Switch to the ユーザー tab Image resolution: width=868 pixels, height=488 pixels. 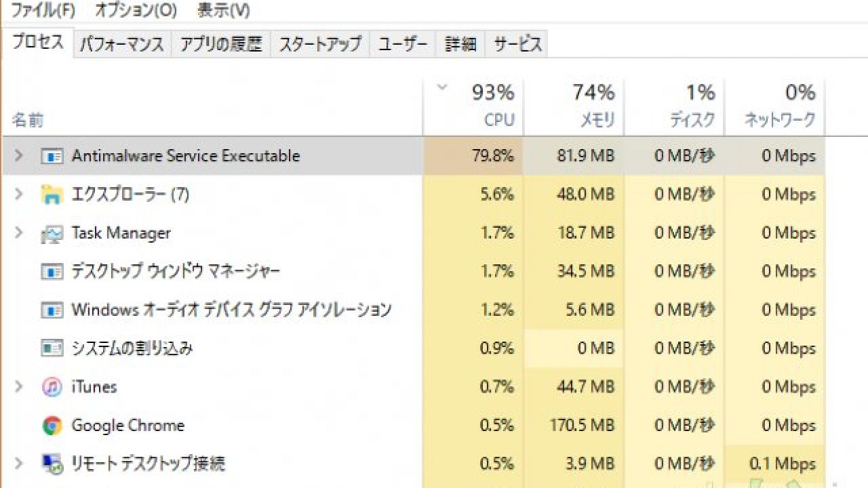[403, 45]
